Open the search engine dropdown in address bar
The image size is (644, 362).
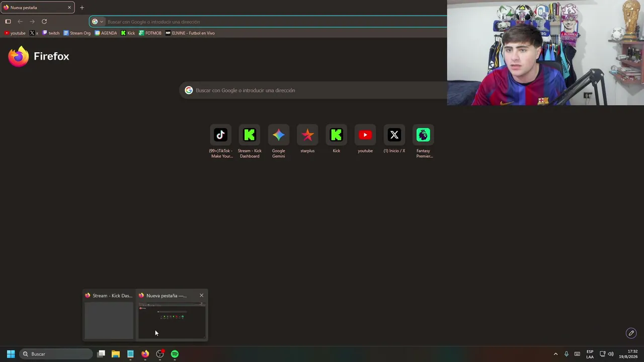tap(98, 22)
